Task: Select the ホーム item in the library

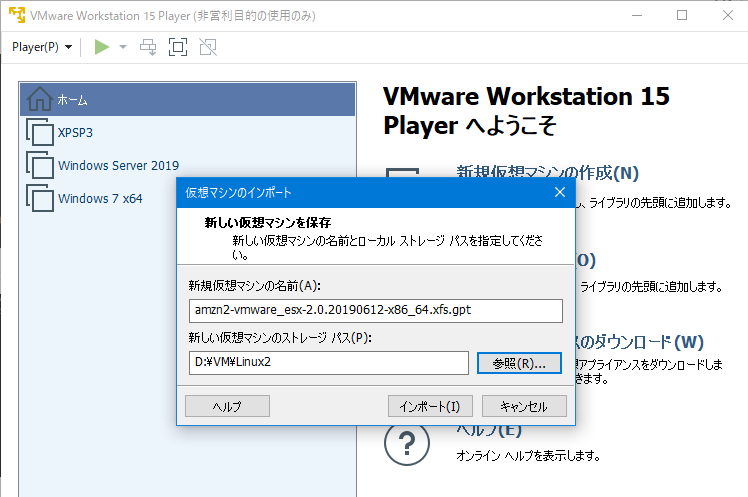Action: click(187, 100)
